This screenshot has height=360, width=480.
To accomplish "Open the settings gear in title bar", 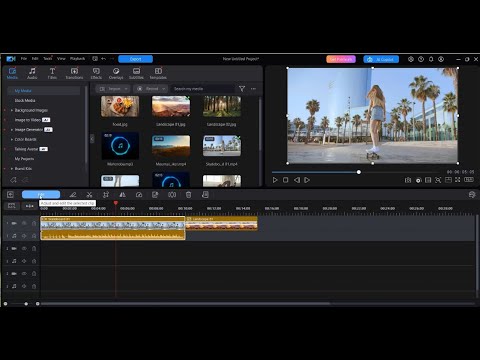I will tap(411, 59).
